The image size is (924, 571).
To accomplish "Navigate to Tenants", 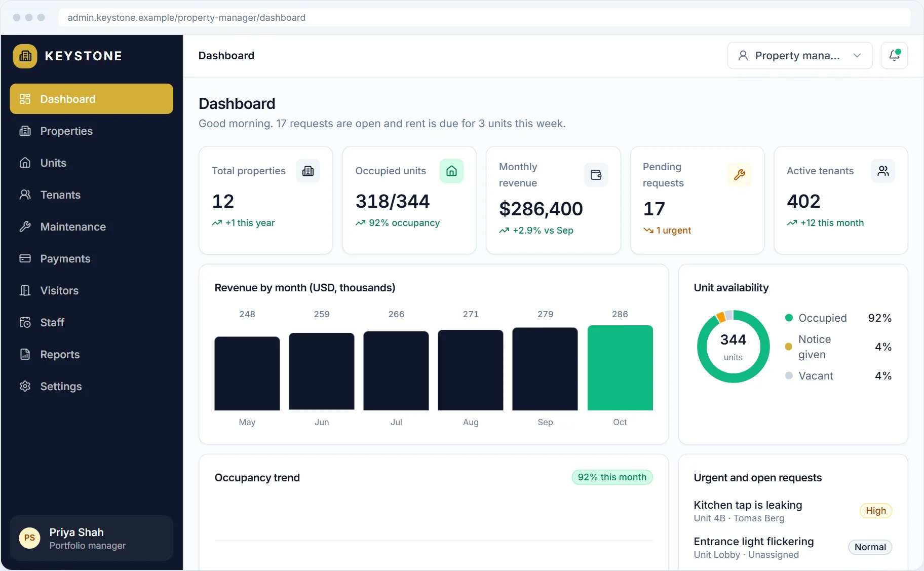I will (x=91, y=195).
